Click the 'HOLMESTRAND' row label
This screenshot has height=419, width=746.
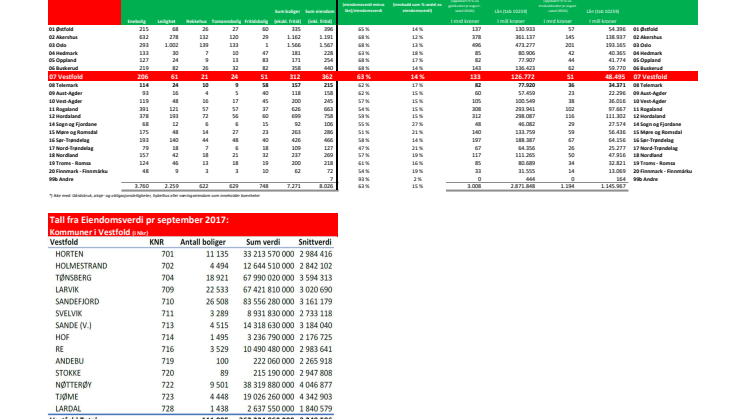(81, 266)
